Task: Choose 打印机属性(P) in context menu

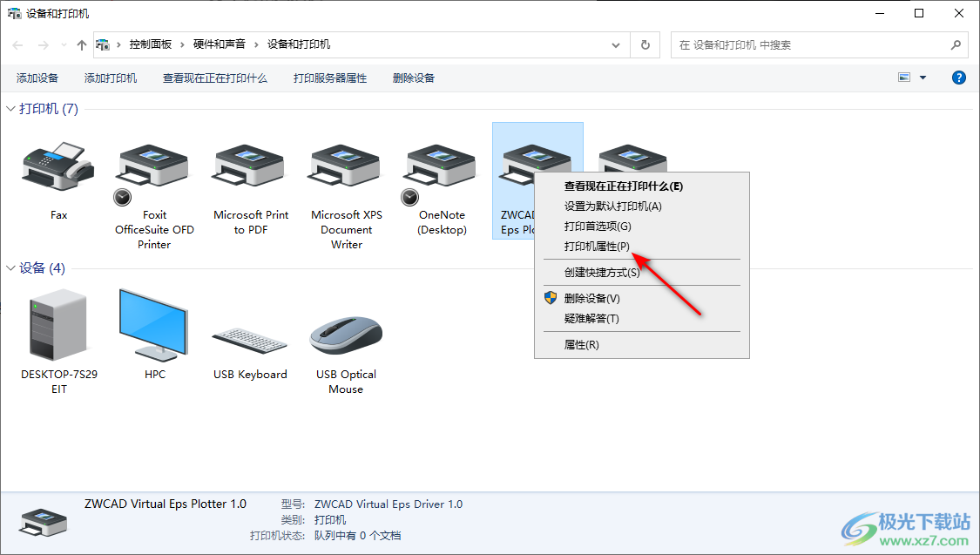Action: click(642, 247)
